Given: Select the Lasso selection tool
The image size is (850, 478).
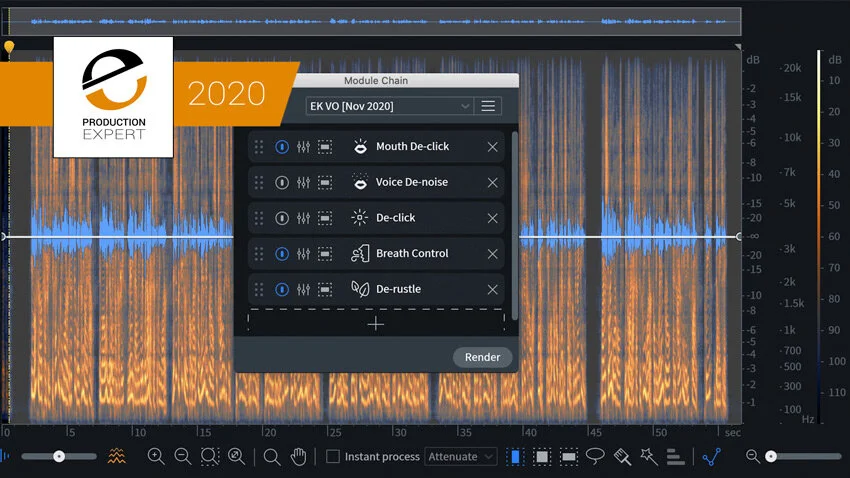Looking at the screenshot, I should tap(595, 456).
